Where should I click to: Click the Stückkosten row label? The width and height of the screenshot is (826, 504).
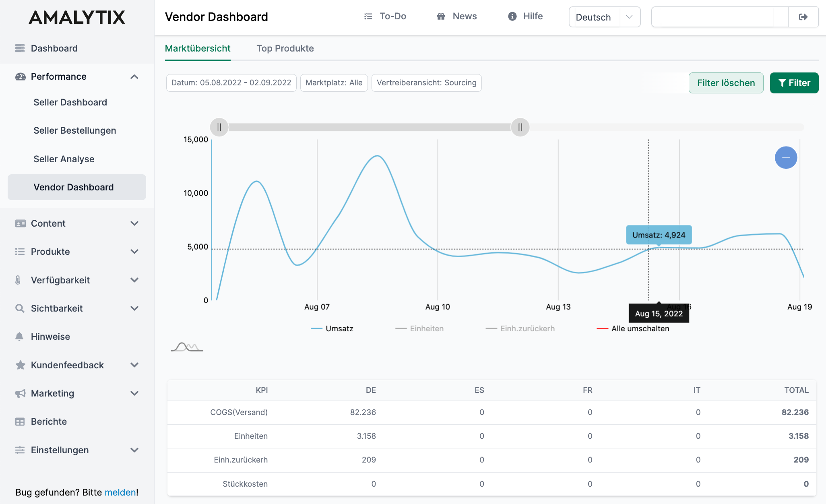point(245,484)
